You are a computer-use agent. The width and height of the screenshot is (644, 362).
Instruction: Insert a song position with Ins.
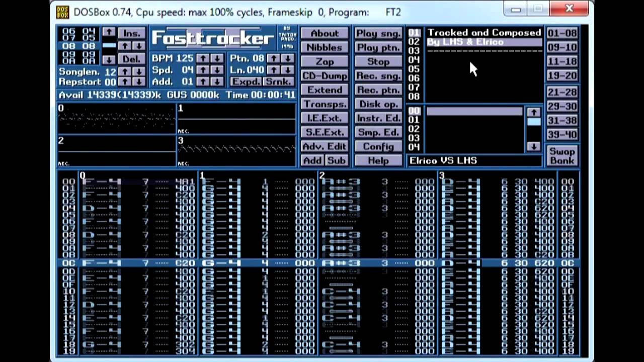(x=132, y=34)
